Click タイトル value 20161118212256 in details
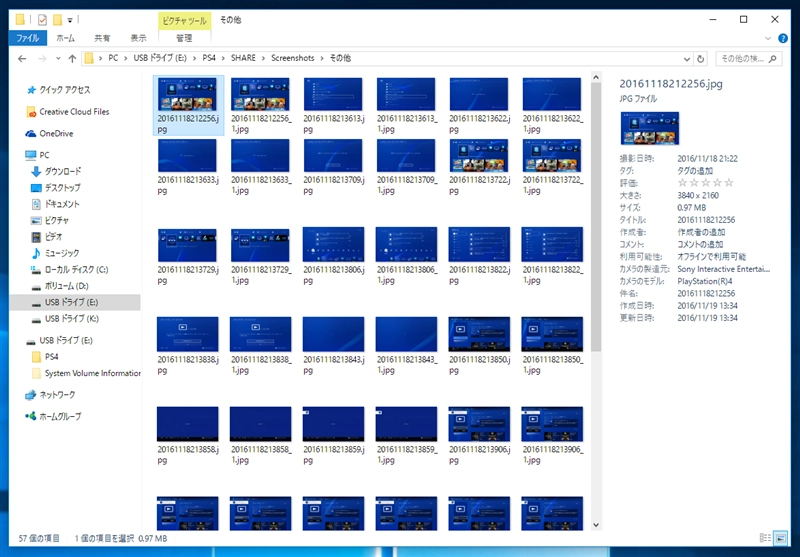This screenshot has width=800, height=557. point(706,220)
